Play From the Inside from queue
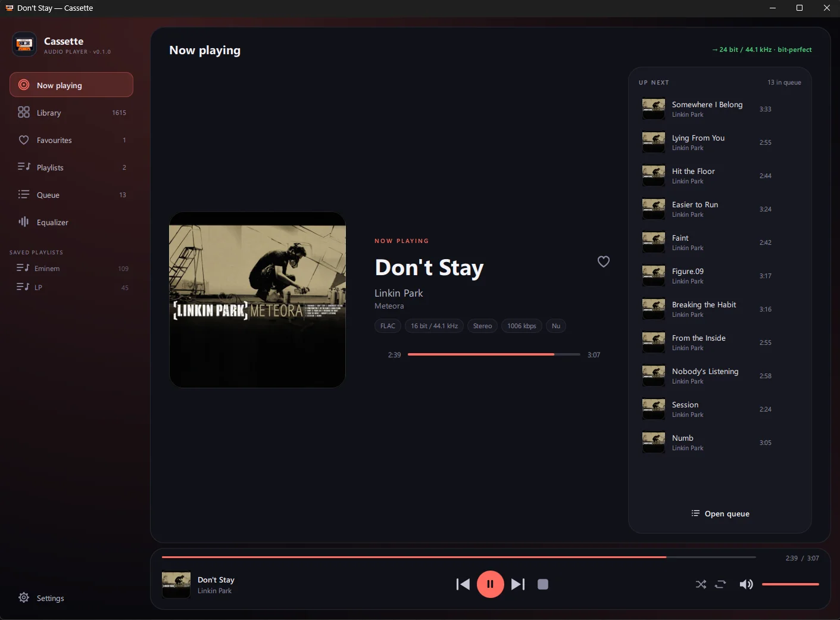840x620 pixels. [720, 342]
